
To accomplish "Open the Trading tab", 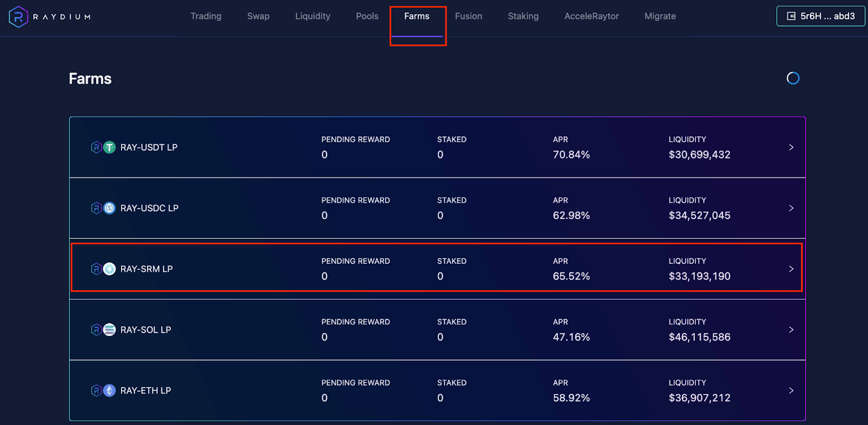I will 206,16.
